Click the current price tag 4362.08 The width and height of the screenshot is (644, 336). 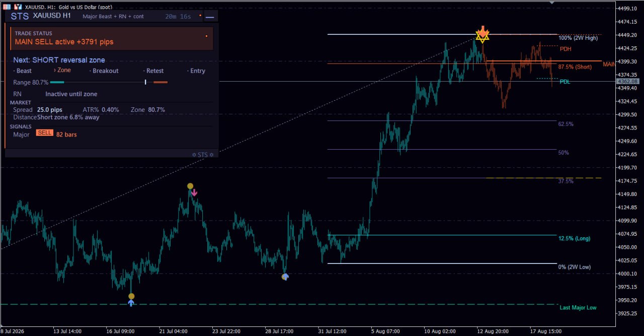pyautogui.click(x=627, y=81)
